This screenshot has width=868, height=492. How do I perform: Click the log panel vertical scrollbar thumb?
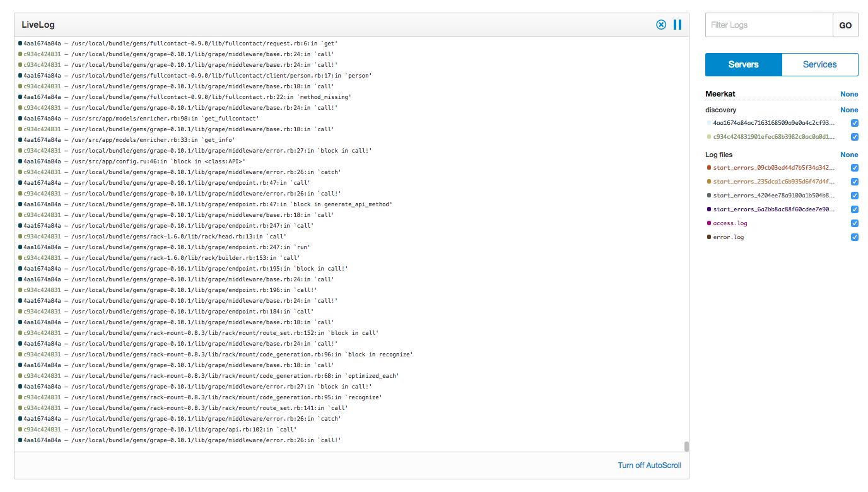click(x=686, y=447)
